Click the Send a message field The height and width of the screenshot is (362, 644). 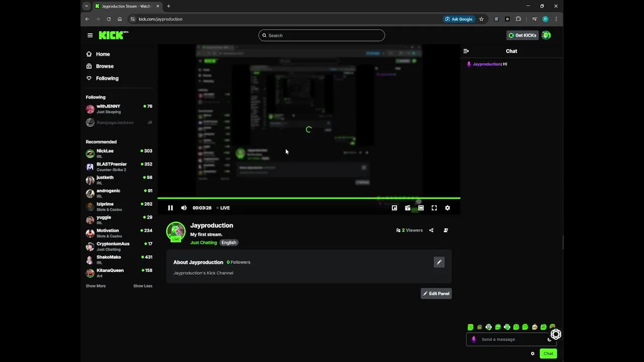(x=511, y=339)
